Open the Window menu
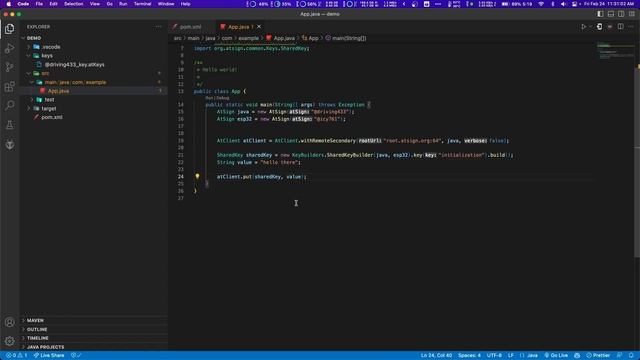640x360 pixels. point(166,4)
